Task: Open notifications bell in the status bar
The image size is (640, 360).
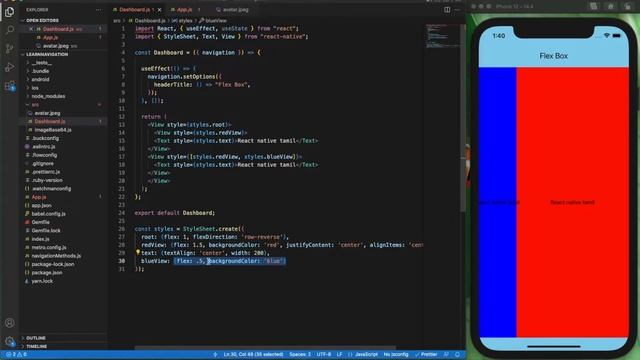Action: 458,354
